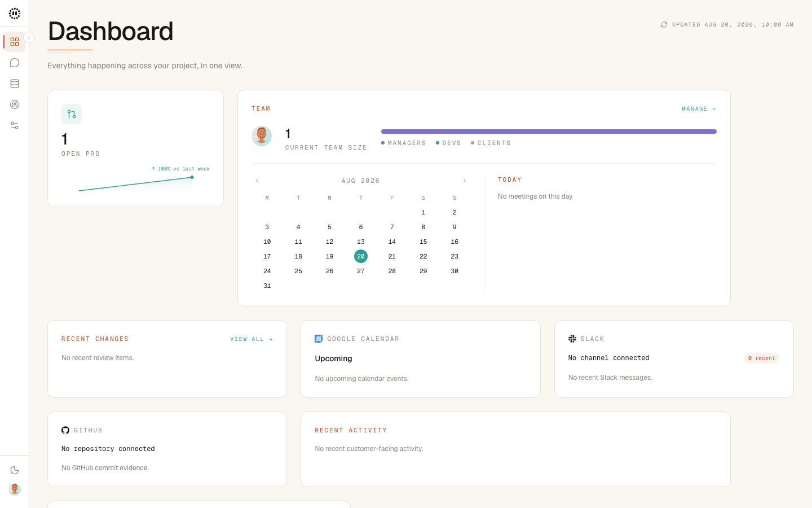Click the app logo in the sidebar
Screen dimensions: 812x508
tap(15, 14)
